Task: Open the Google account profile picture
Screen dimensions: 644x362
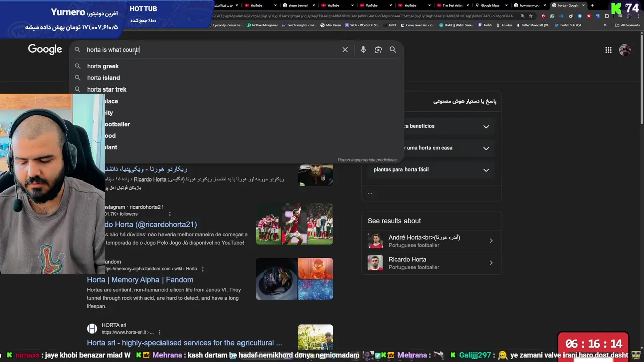Action: click(625, 50)
